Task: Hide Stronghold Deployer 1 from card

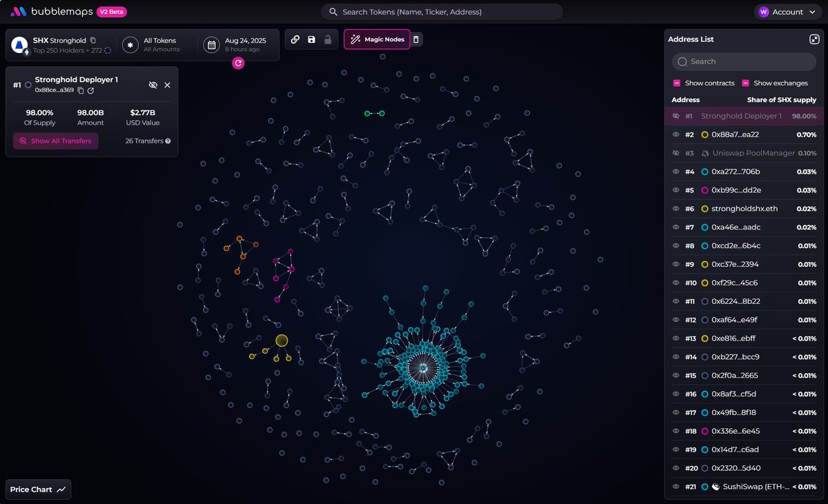Action: [x=153, y=85]
